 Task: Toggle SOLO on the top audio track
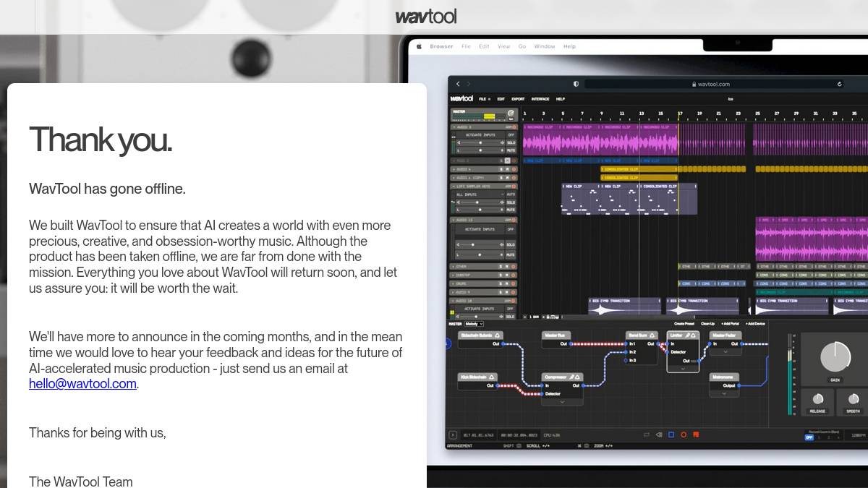tap(511, 142)
